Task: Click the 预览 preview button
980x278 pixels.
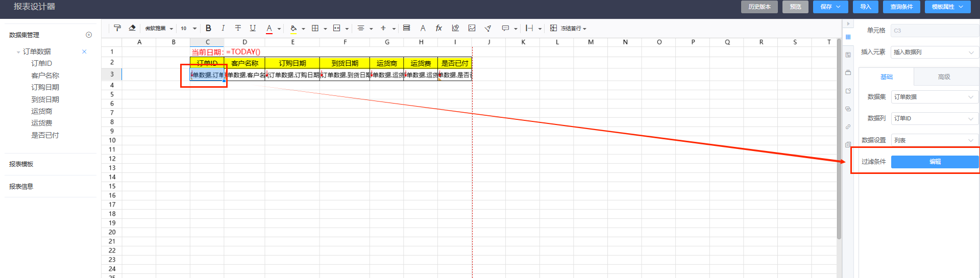Action: [x=795, y=7]
